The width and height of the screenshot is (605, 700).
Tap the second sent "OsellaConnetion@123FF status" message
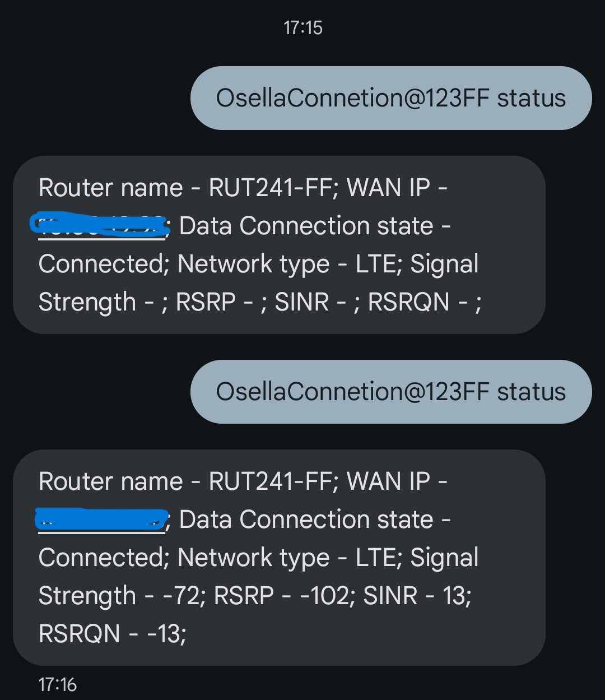coord(390,392)
